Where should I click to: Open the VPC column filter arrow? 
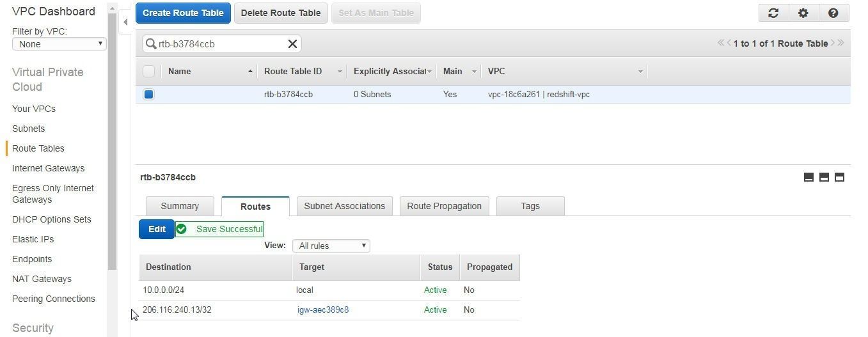click(x=640, y=72)
